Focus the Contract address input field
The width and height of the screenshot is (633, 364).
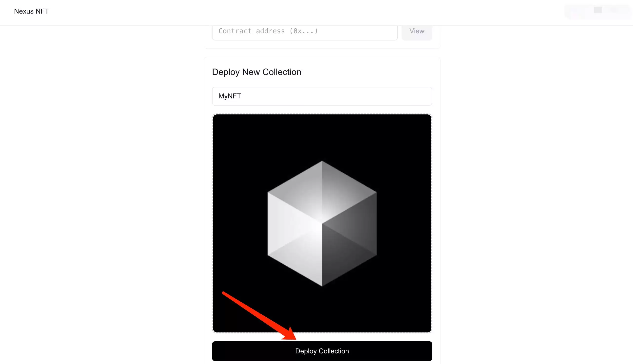click(304, 32)
